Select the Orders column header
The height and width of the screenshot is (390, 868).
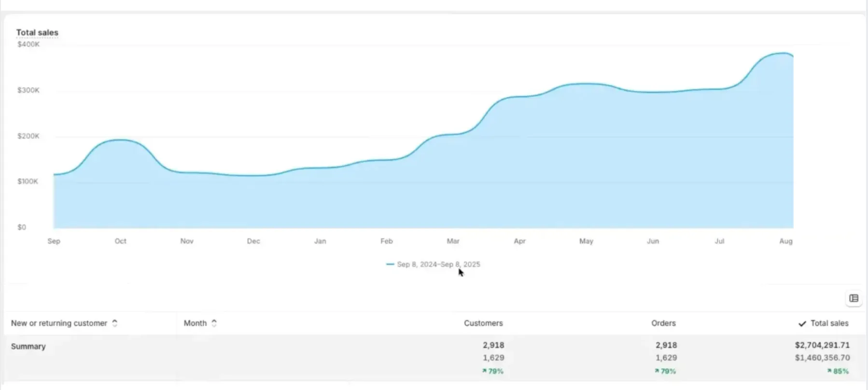click(x=663, y=323)
